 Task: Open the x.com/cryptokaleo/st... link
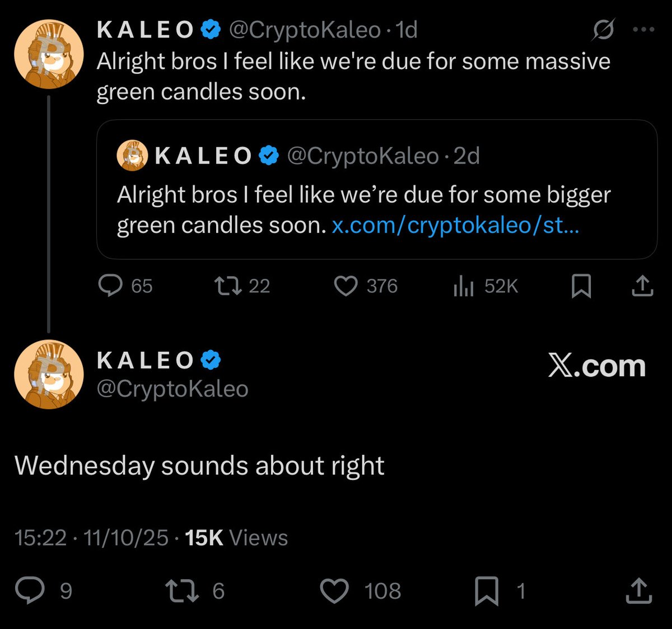[x=455, y=225]
